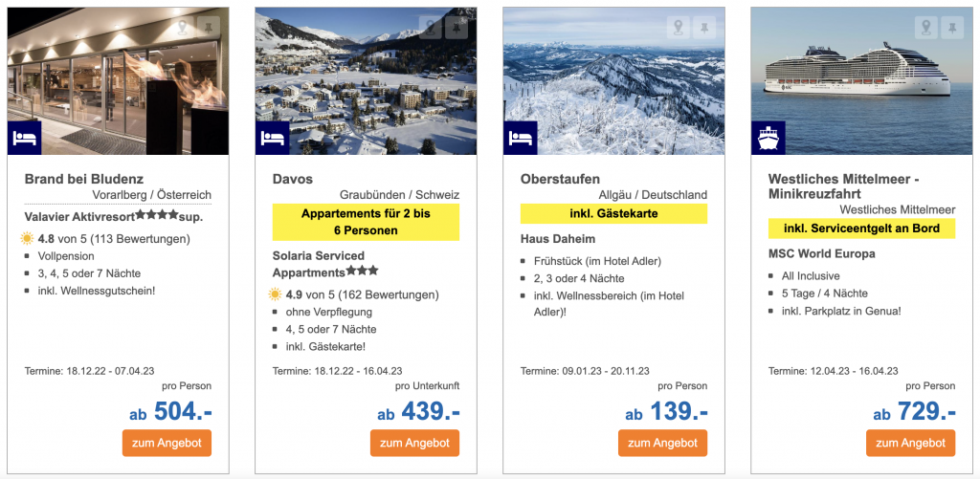The image size is (980, 479).
Task: Show Oberstaufen on map via location pin
Action: coord(679,28)
